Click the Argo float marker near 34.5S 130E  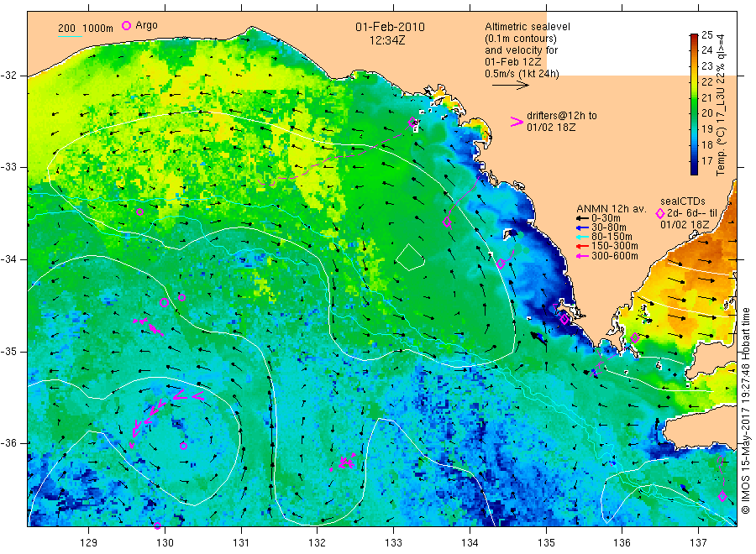point(165,302)
